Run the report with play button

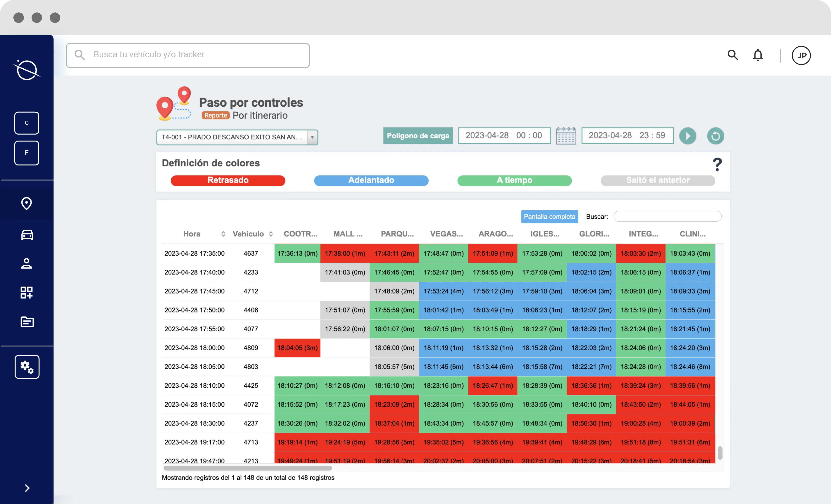click(x=688, y=136)
